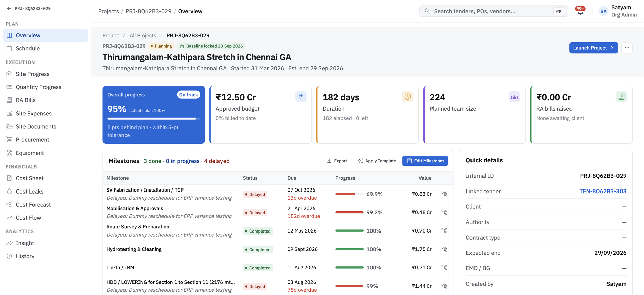
Task: Click the Cost Flow chart icon
Action: (x=9, y=217)
